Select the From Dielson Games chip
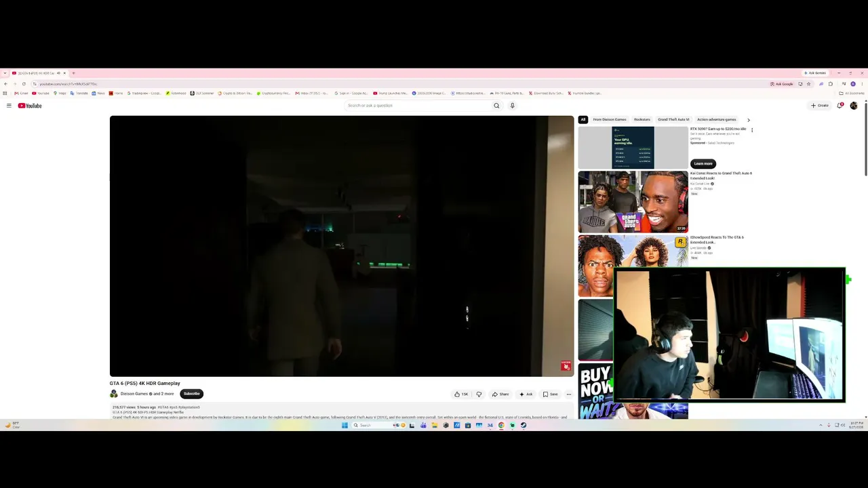 click(x=610, y=119)
